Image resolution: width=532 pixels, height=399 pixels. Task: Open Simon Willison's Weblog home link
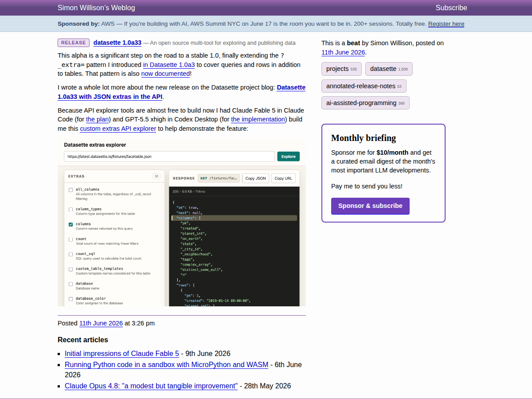coord(96,8)
